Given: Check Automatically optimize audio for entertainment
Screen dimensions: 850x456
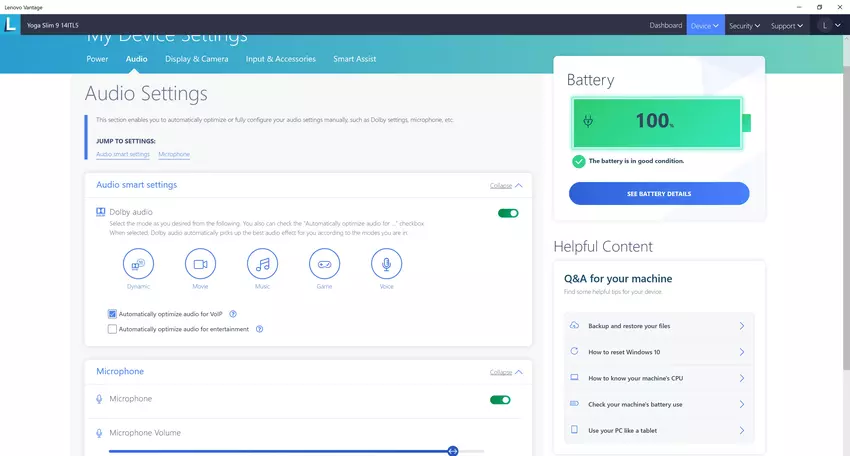Looking at the screenshot, I should (113, 329).
